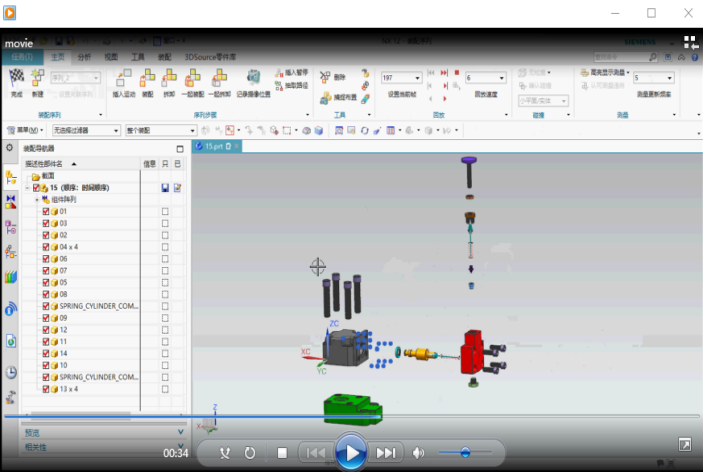Click the 一起拆卸 Disassemble Together icon
This screenshot has width=704, height=472.
pyautogui.click(x=219, y=78)
